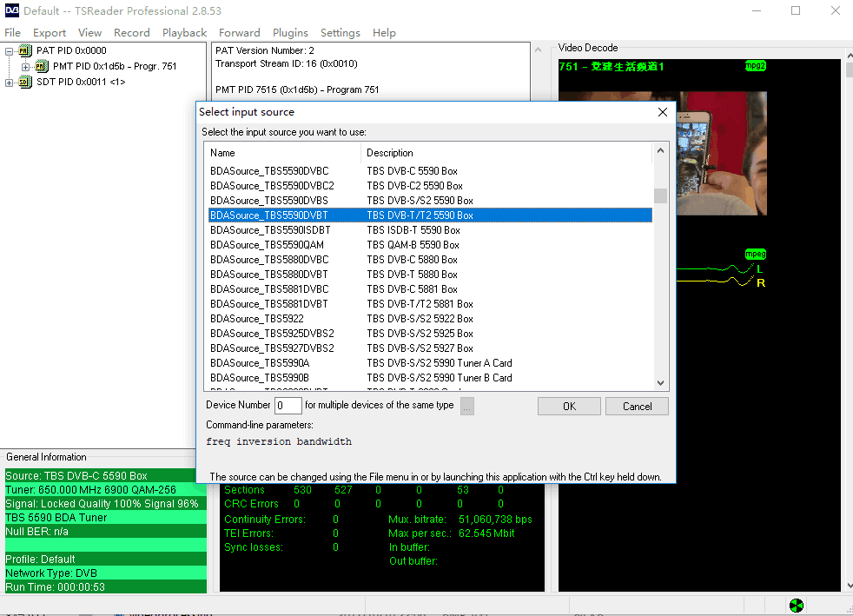Expand the SDT PID 0x0011 node
Viewport: 853px width, 616px height.
[10, 83]
